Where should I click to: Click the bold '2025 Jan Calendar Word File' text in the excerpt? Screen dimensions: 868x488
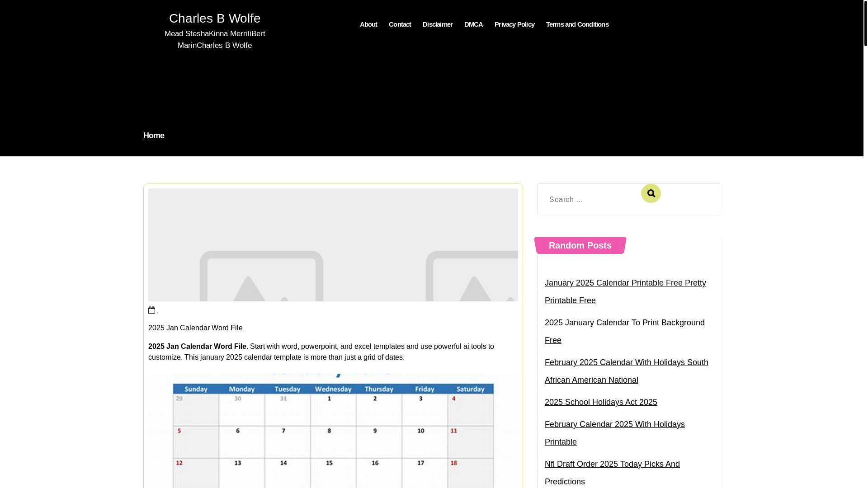tap(197, 347)
